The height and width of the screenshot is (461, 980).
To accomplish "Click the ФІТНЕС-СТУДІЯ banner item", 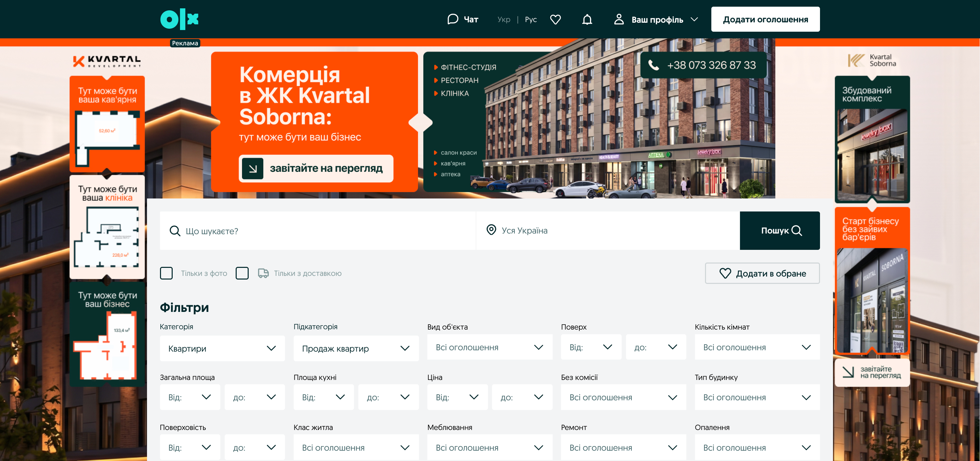I will 468,67.
